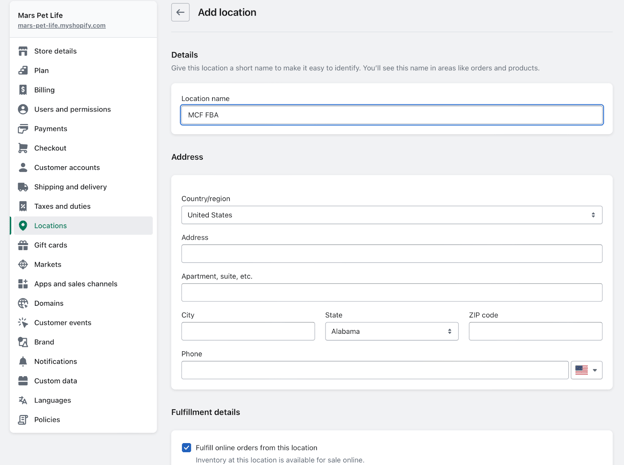
Task: Click the back arrow button
Action: pos(180,12)
